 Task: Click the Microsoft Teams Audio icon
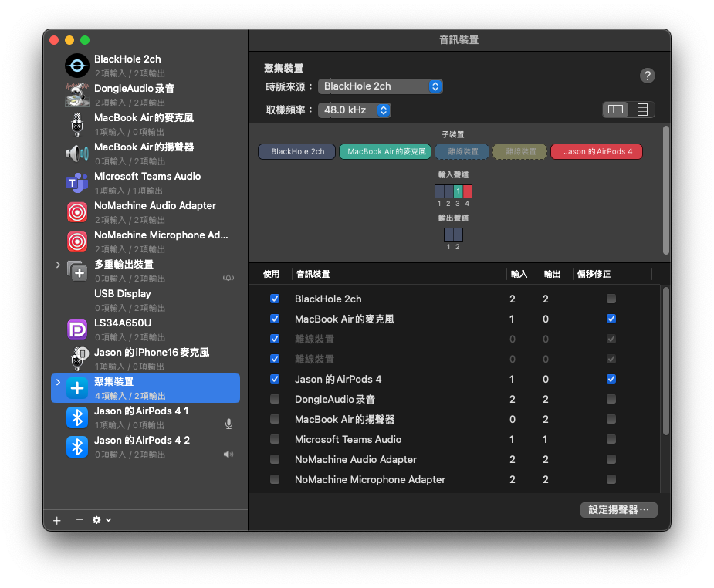pyautogui.click(x=77, y=183)
